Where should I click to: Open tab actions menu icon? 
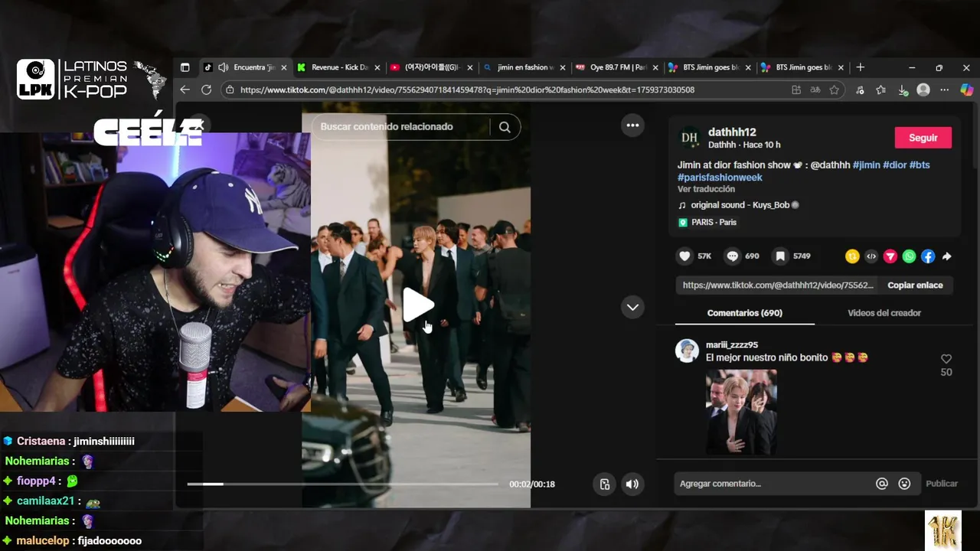[185, 67]
